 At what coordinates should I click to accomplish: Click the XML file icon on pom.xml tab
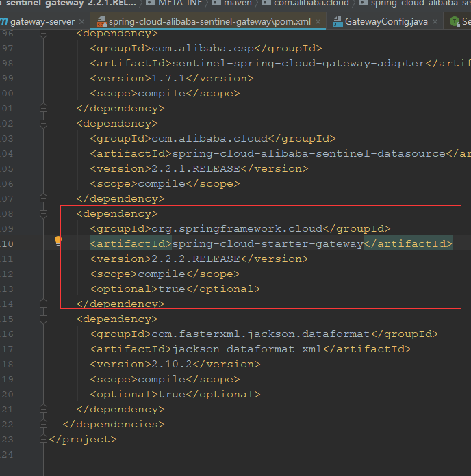click(x=101, y=22)
